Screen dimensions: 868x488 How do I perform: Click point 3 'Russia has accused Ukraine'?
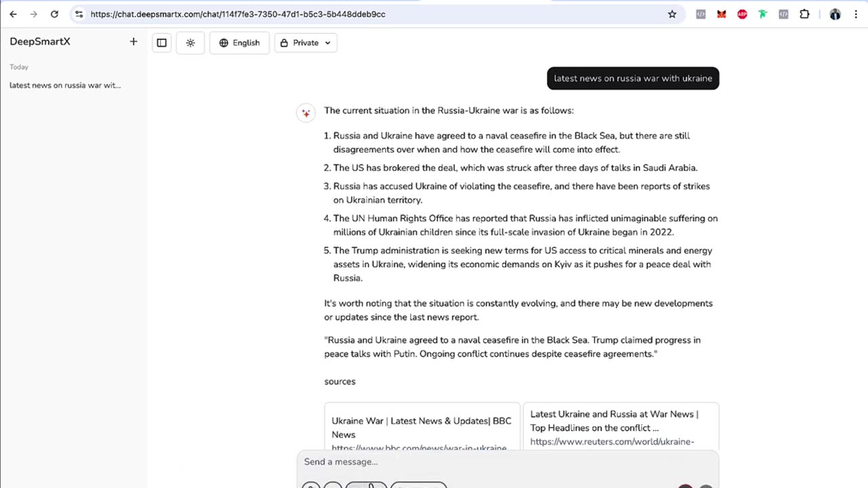[x=521, y=193]
